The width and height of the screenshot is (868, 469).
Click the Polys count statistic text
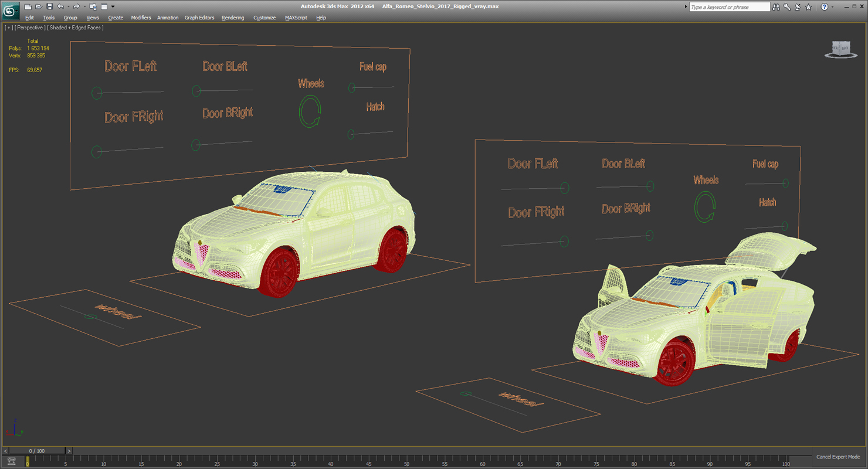pos(29,48)
